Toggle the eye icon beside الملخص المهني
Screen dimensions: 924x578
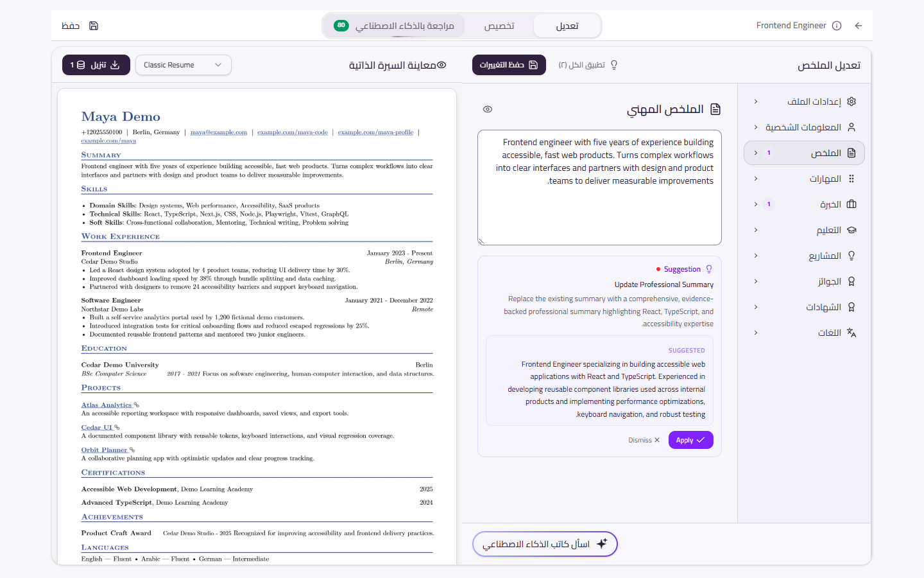point(488,109)
